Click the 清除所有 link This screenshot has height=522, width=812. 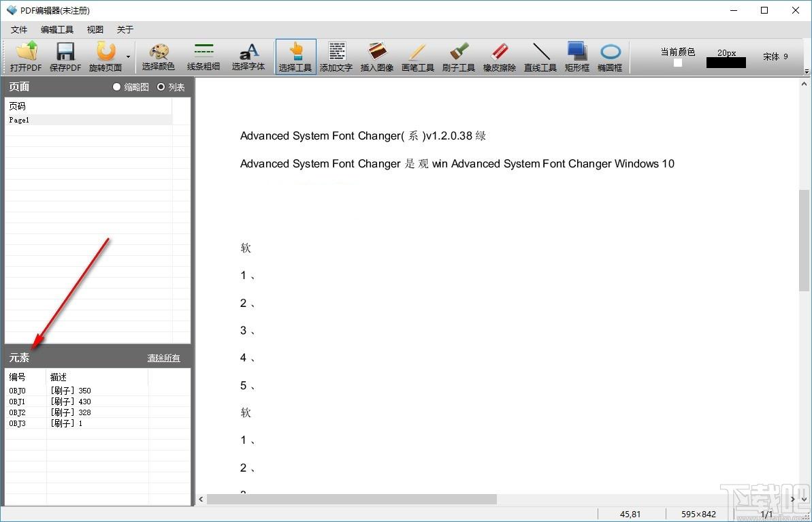pos(163,358)
